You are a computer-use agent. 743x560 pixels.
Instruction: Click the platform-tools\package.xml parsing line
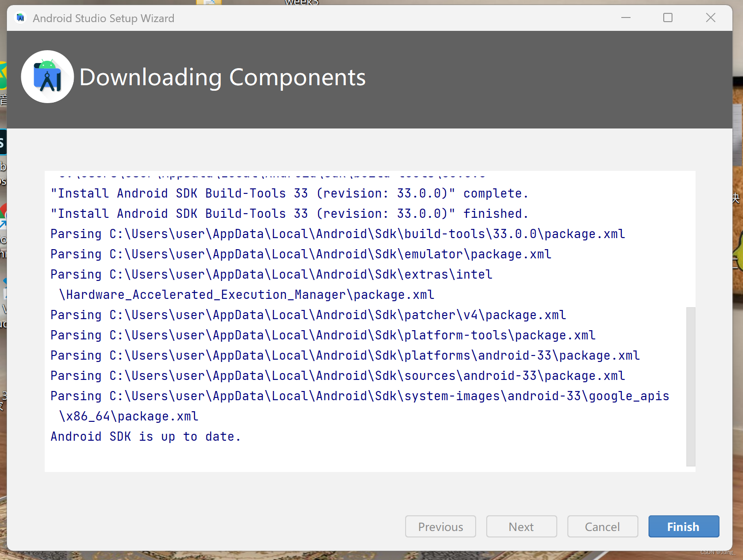pos(323,335)
